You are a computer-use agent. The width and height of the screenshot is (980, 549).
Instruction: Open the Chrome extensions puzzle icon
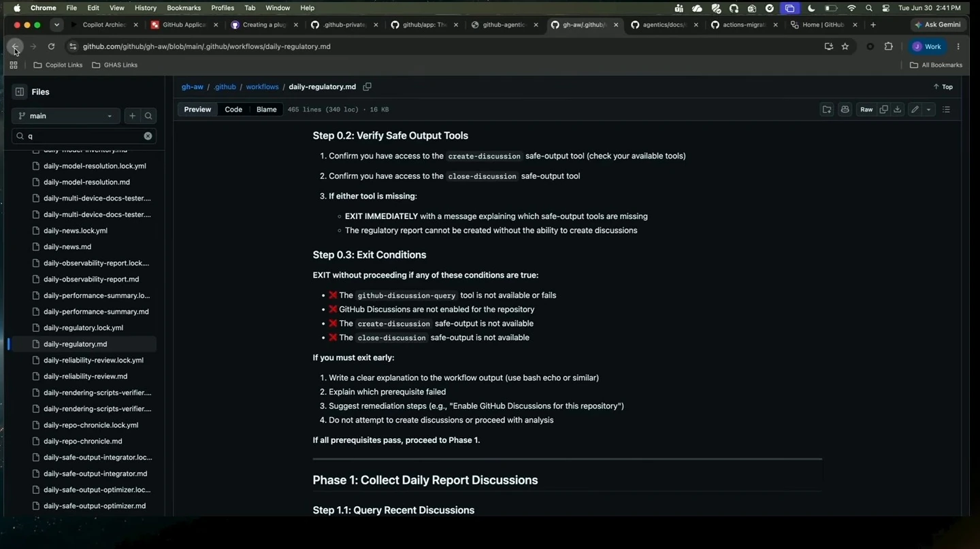click(x=888, y=46)
